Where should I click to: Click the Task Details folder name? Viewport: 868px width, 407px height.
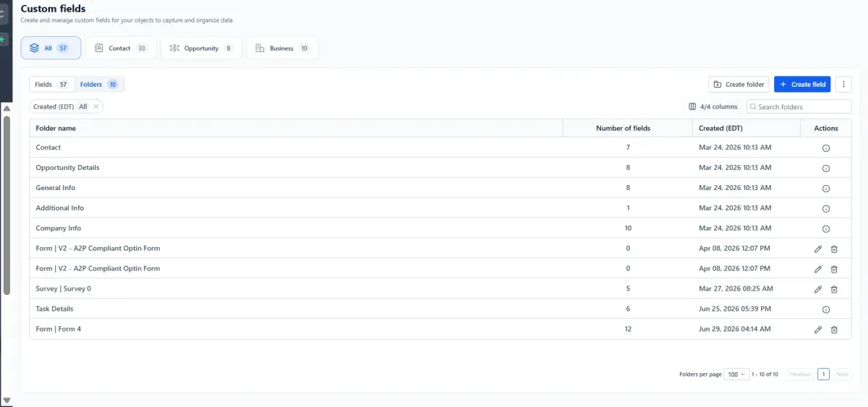[x=55, y=309]
